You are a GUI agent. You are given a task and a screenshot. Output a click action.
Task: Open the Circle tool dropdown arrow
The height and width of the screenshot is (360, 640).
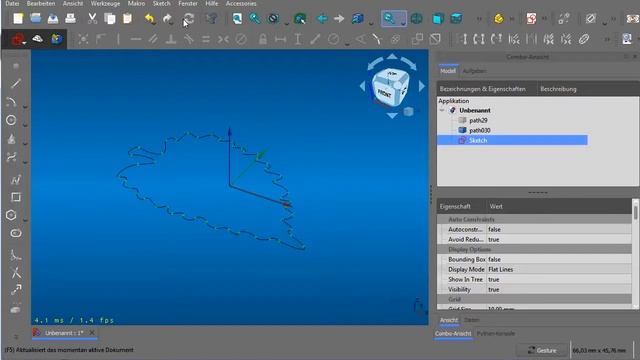click(x=25, y=124)
